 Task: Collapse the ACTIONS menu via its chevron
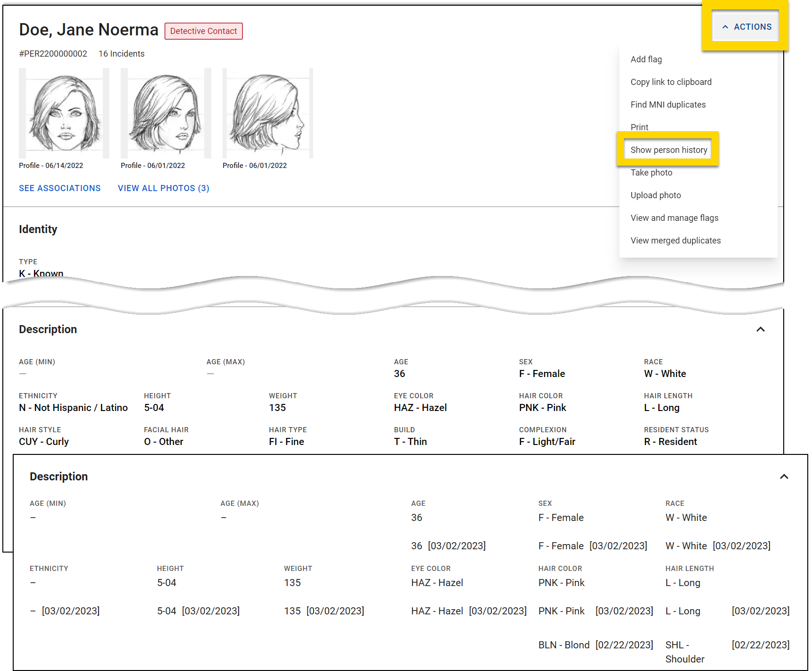(x=725, y=27)
